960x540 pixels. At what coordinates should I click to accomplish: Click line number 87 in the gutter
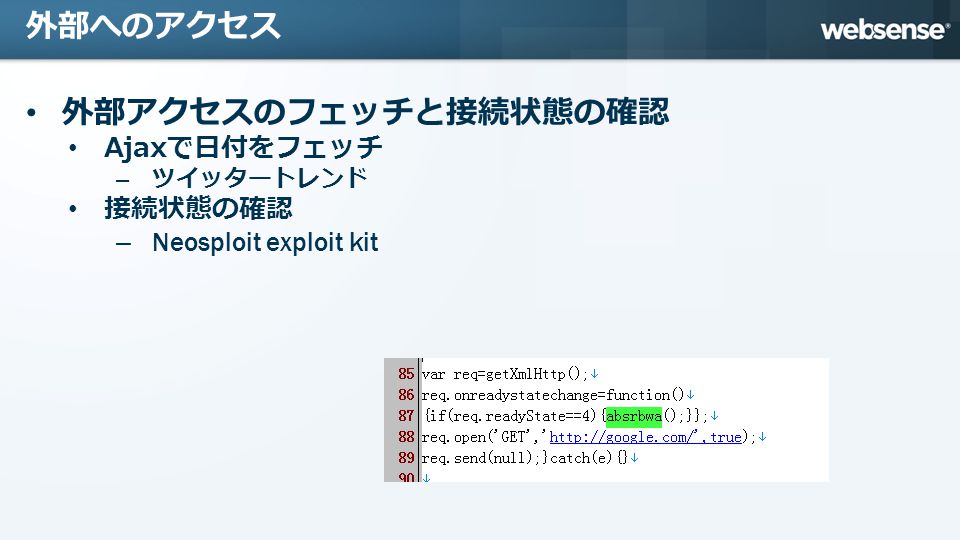(x=406, y=416)
